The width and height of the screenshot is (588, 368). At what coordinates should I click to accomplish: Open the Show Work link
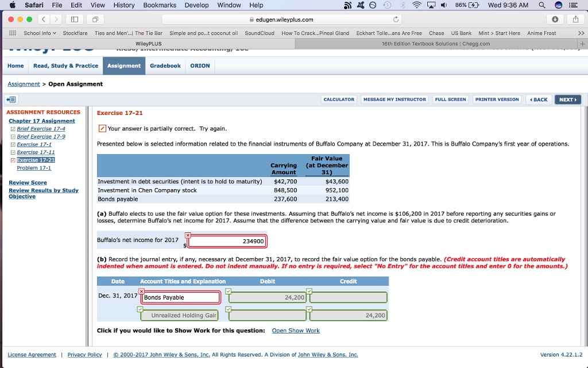(296, 331)
